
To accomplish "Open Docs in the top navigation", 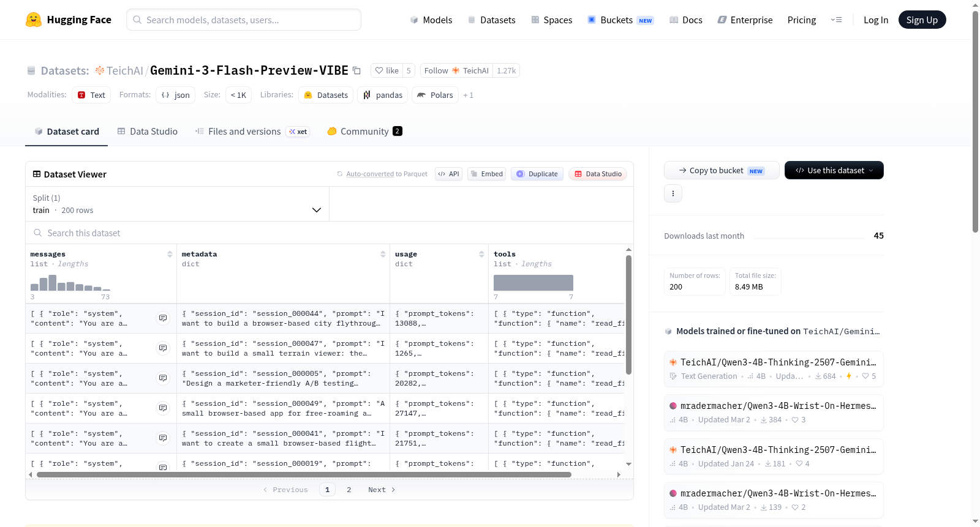I will click(x=686, y=20).
